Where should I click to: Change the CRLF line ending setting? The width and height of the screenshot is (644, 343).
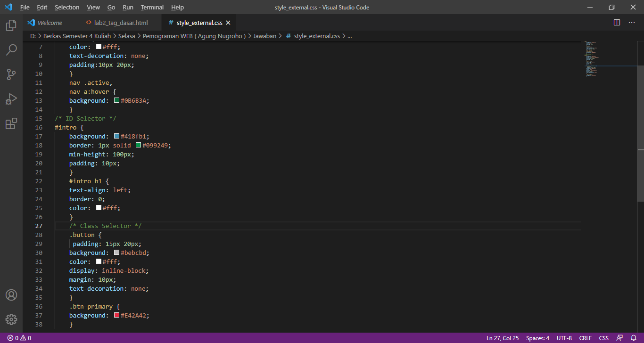point(585,338)
